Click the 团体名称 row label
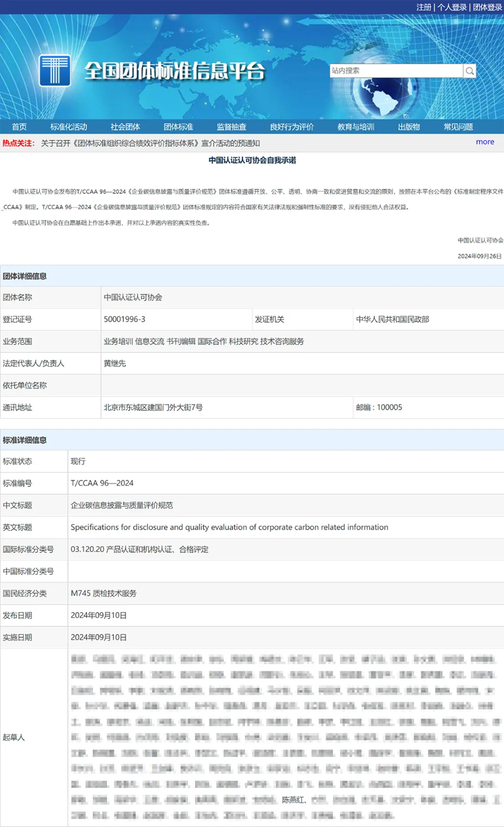 coord(17,298)
